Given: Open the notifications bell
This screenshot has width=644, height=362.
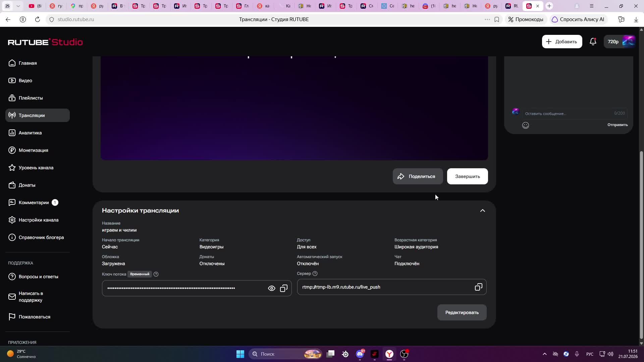Looking at the screenshot, I should 593,42.
